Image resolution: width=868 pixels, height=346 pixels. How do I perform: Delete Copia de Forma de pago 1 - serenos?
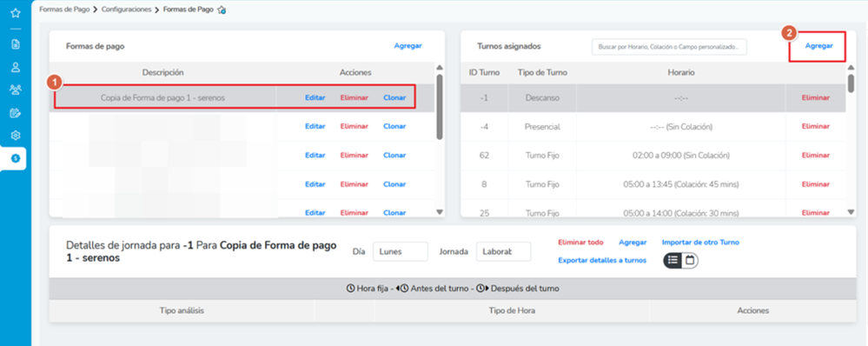point(354,97)
